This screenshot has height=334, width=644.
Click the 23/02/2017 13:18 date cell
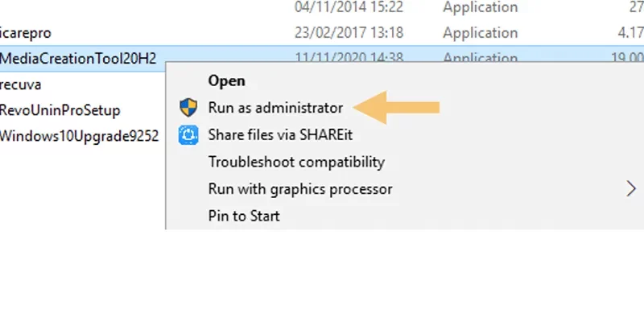point(349,32)
